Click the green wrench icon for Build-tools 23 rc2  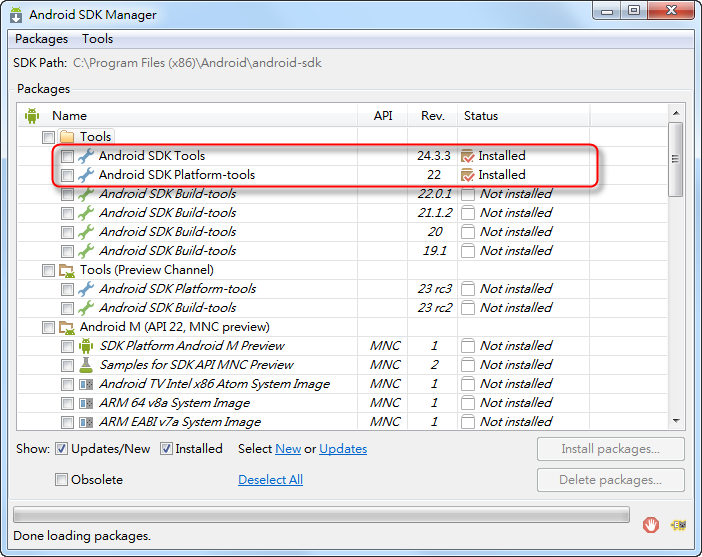click(x=86, y=308)
